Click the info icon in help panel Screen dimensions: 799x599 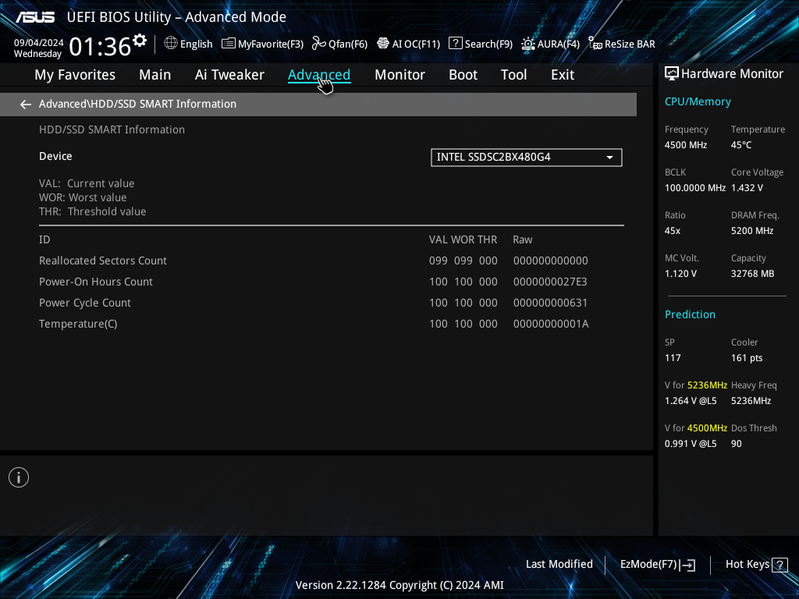pyautogui.click(x=19, y=477)
